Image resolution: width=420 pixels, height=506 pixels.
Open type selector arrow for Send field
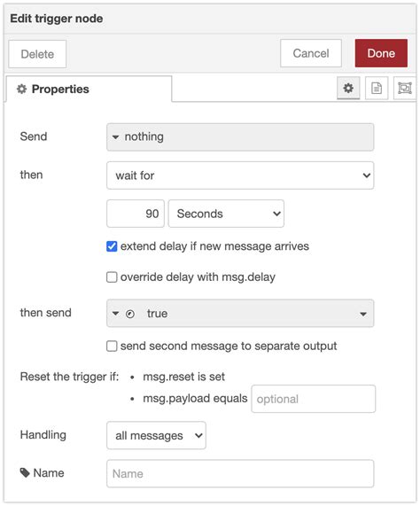pos(115,137)
